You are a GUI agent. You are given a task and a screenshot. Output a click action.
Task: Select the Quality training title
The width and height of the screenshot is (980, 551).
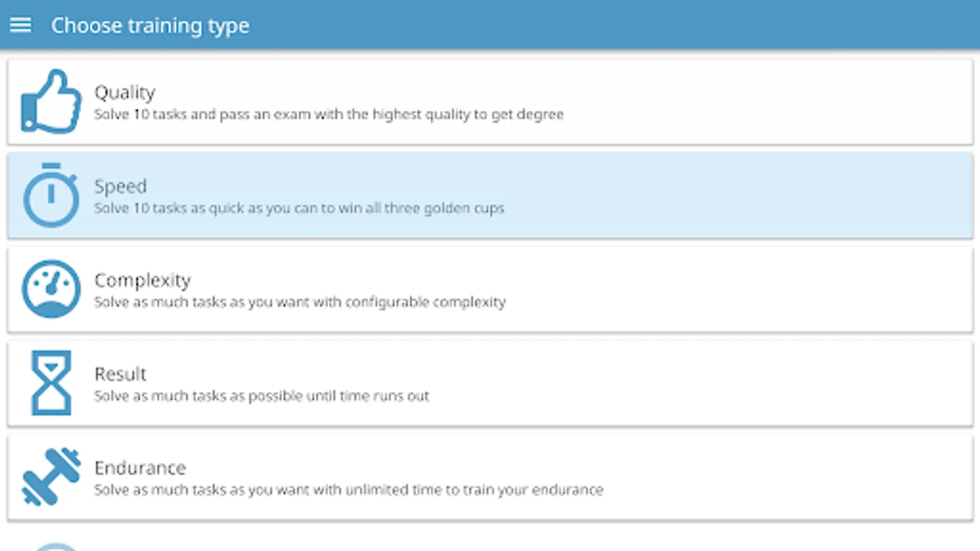click(124, 92)
